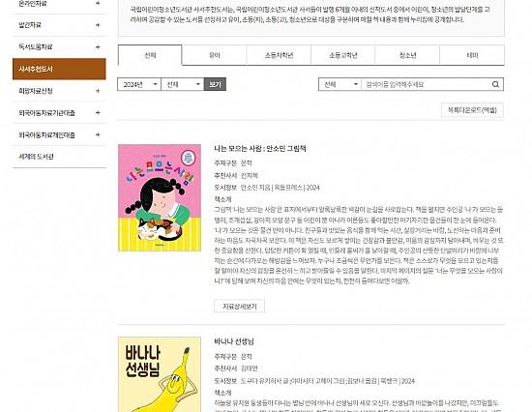
Task: Open the 2024년 year dropdown
Action: tap(139, 84)
